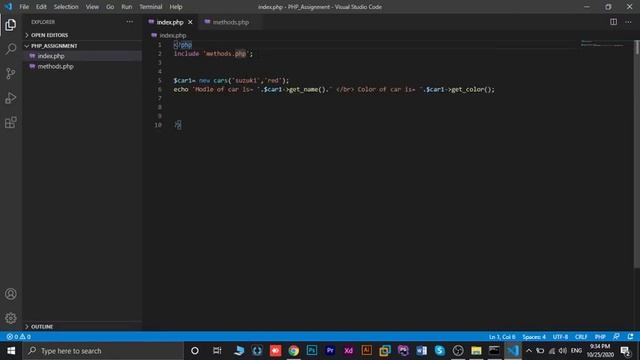Open the Source Control view
The image size is (640, 360).
11,73
